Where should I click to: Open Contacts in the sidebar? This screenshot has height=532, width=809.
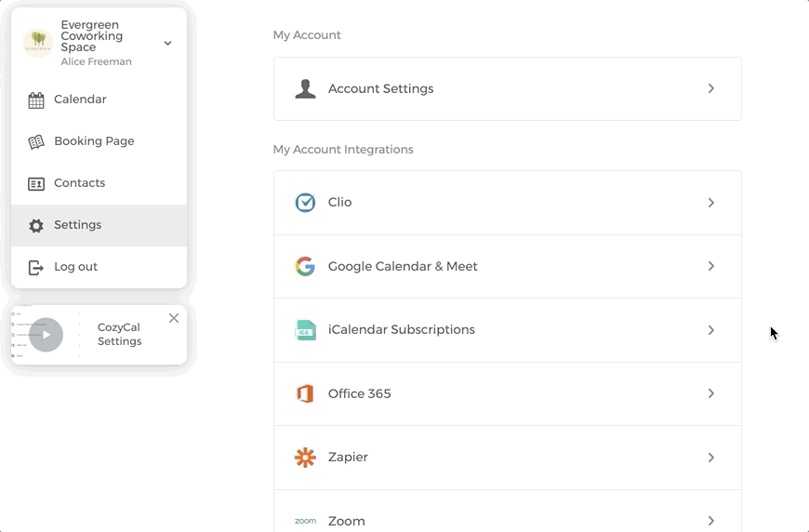[x=79, y=183]
